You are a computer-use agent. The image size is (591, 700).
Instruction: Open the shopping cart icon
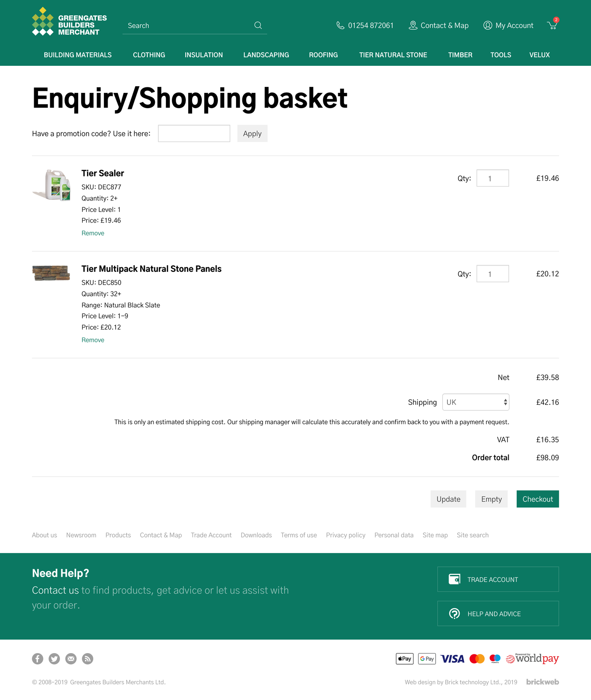(552, 25)
